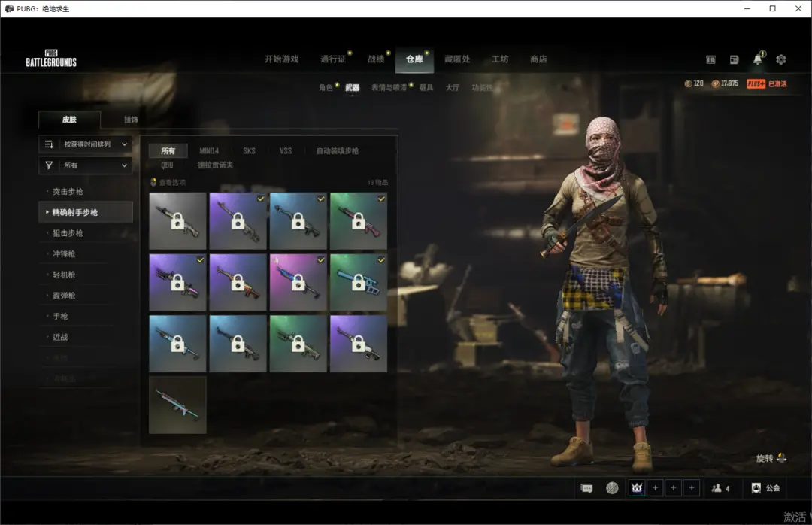This screenshot has height=525, width=812.
Task: Switch to the 战绩 main tab
Action: point(376,59)
